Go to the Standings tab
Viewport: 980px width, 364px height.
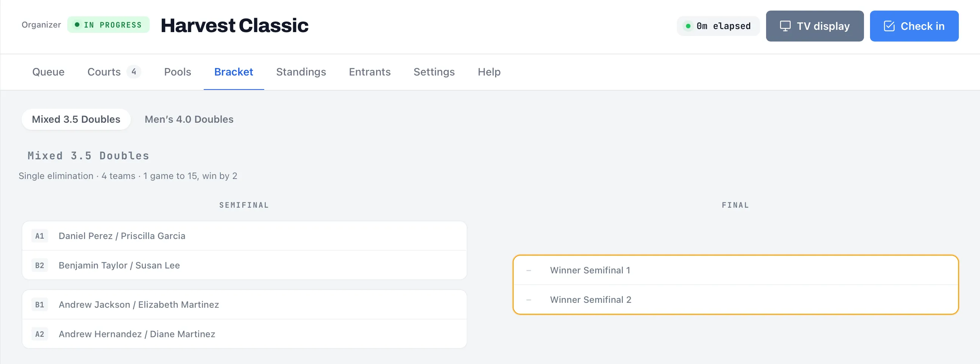point(301,72)
